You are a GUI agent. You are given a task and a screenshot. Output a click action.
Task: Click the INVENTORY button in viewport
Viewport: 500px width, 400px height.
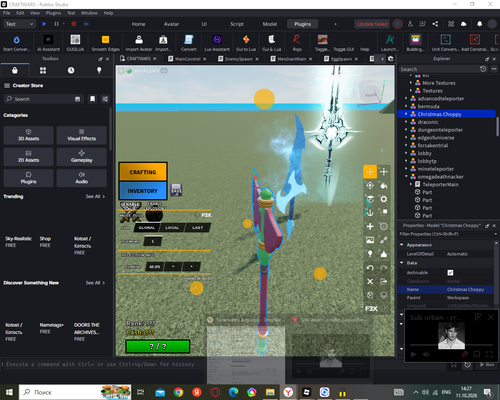(x=143, y=191)
